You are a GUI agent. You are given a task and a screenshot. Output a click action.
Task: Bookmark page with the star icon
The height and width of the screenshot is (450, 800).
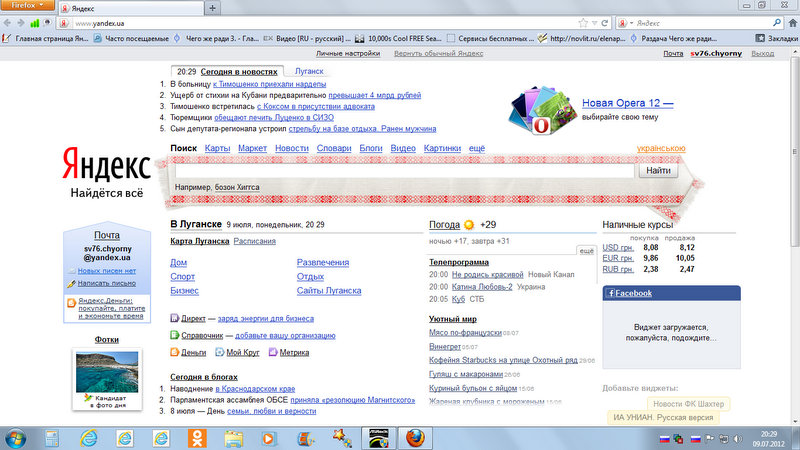pos(583,23)
